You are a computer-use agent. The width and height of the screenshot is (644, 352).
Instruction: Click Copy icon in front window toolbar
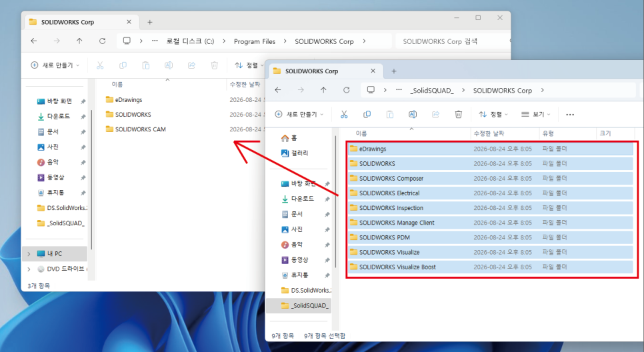coord(367,115)
